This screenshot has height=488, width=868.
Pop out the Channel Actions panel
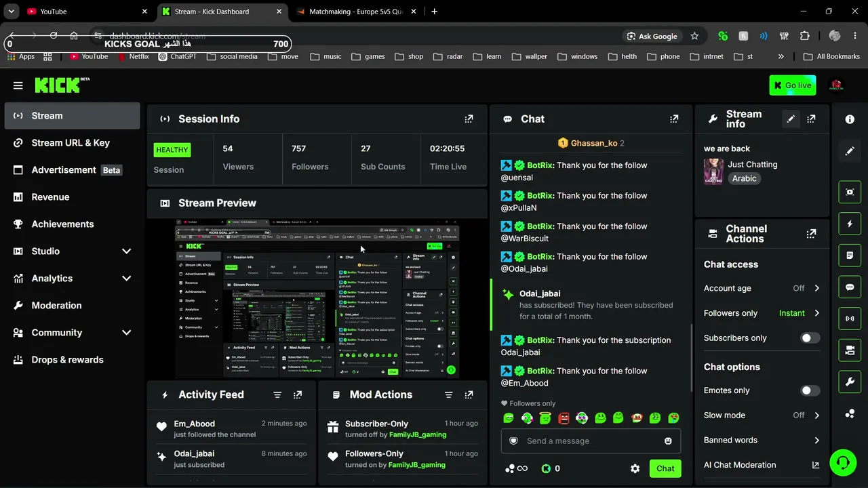[811, 234]
